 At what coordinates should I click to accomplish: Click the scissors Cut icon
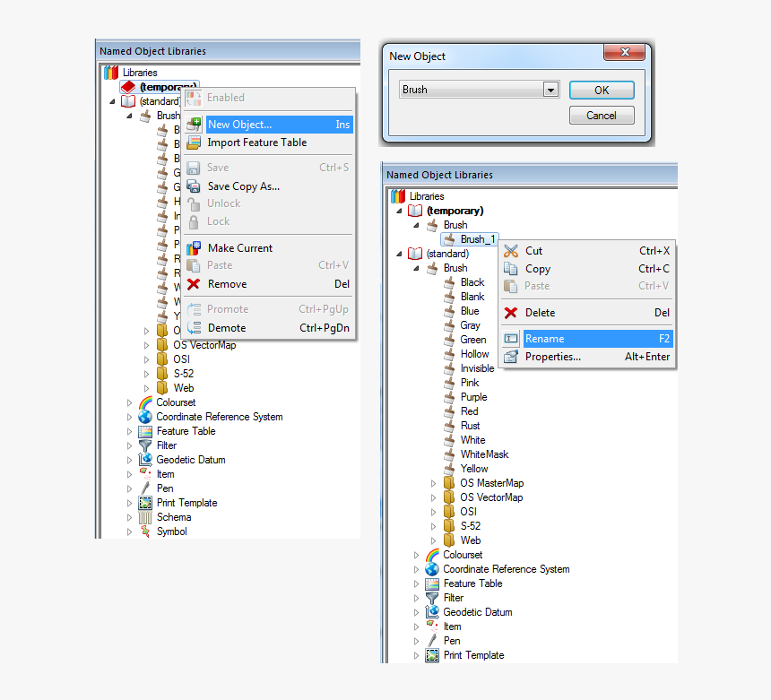(511, 251)
